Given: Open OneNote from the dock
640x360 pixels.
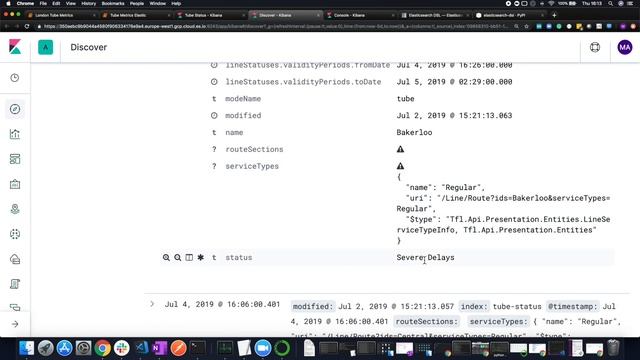Looking at the screenshot, I should click(159, 348).
